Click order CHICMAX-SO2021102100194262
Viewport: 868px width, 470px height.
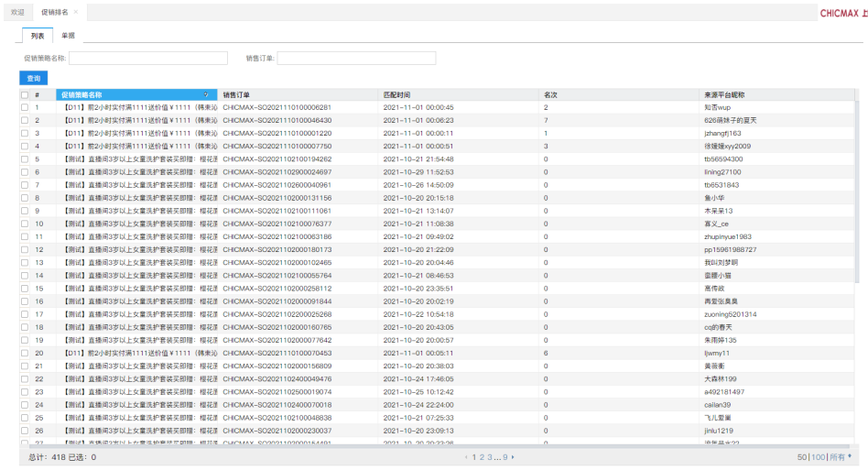[x=277, y=158]
